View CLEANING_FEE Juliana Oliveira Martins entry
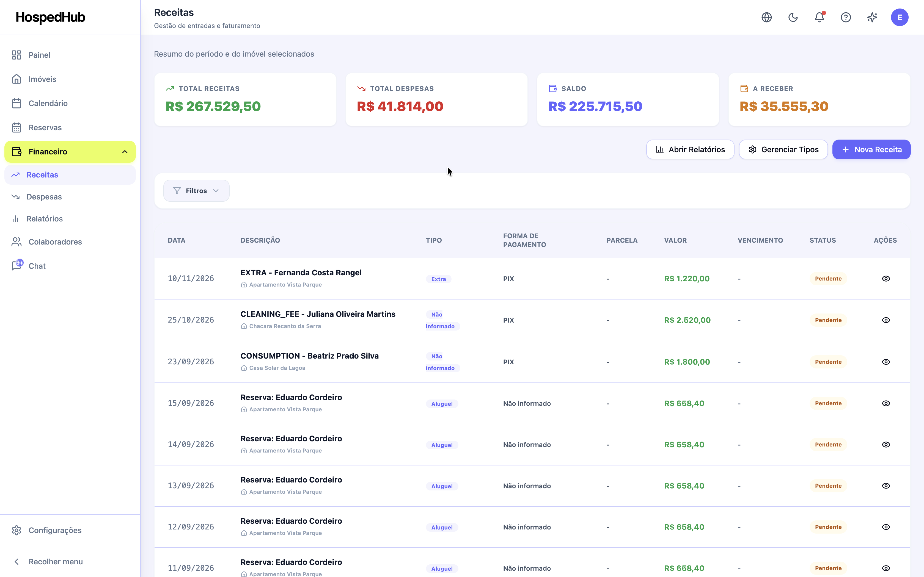Screen dimensions: 924x577 [886, 320]
